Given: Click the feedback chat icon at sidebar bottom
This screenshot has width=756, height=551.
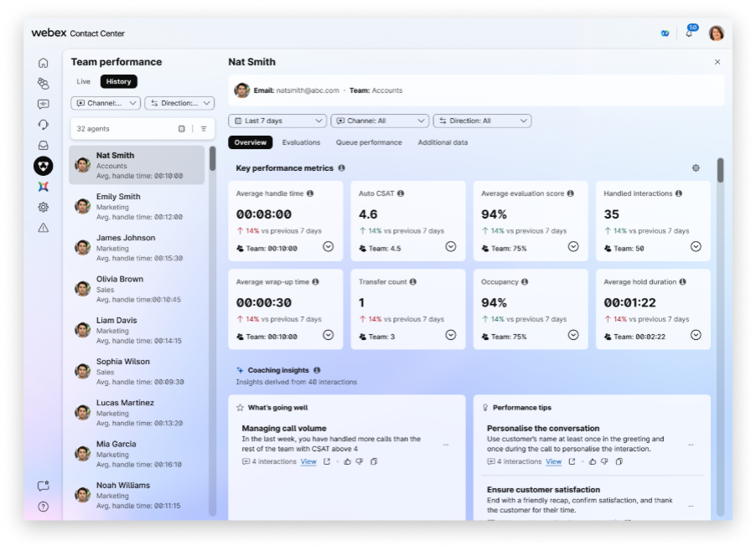Looking at the screenshot, I should 43,486.
